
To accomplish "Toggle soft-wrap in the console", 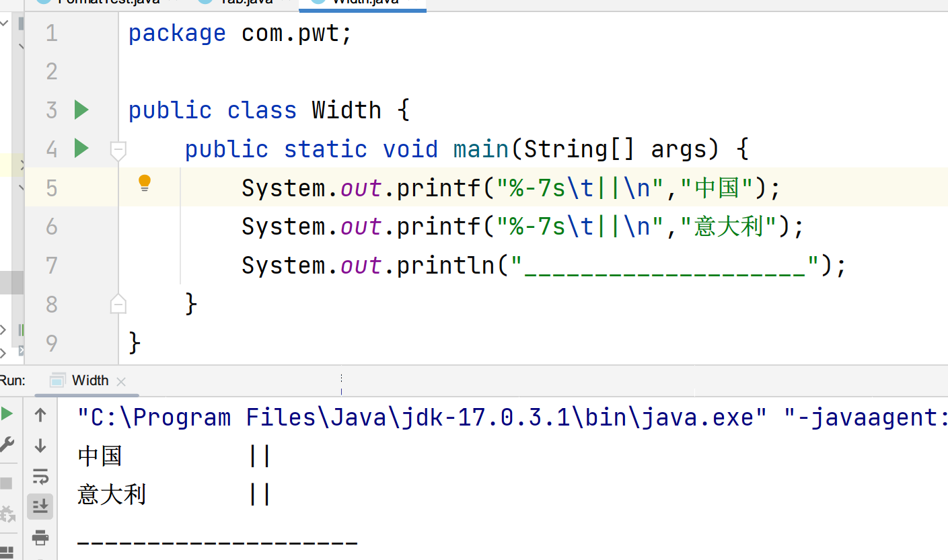I will pos(40,477).
